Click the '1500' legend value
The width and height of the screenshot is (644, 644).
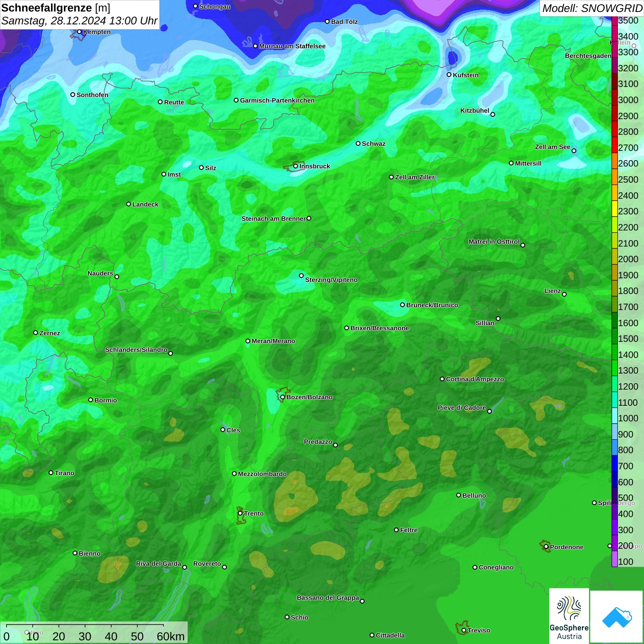click(x=628, y=339)
